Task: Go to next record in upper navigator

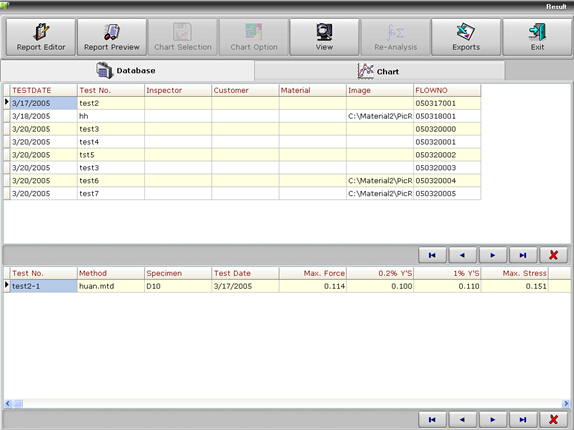Action: tap(493, 255)
